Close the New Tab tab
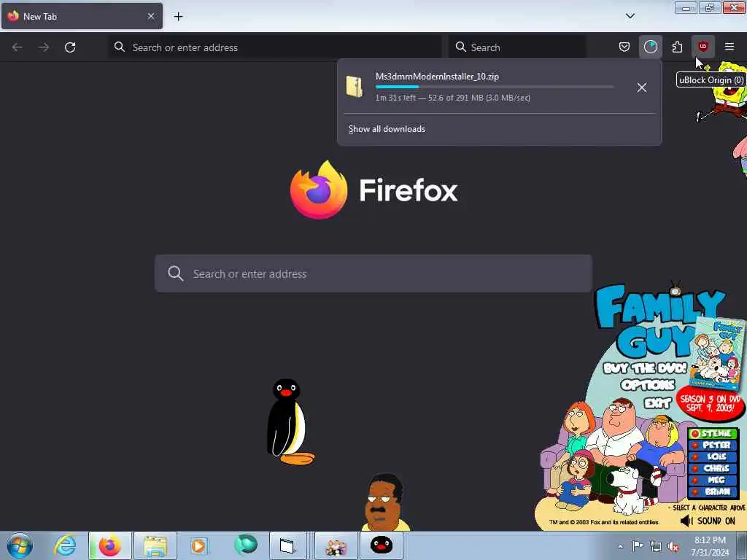 (151, 16)
